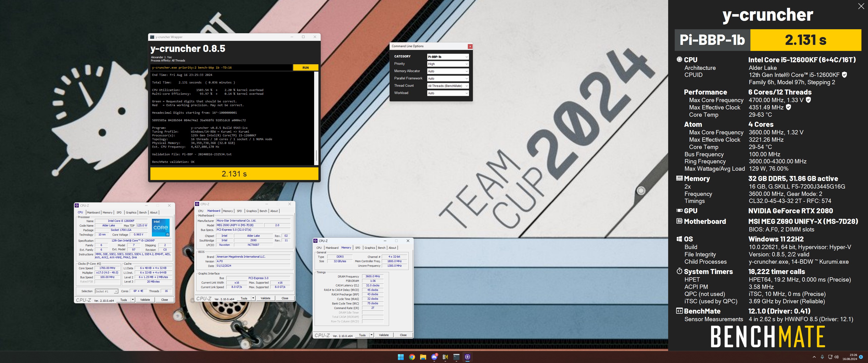Run the y-cruncher benchmark with RUN

[x=305, y=68]
